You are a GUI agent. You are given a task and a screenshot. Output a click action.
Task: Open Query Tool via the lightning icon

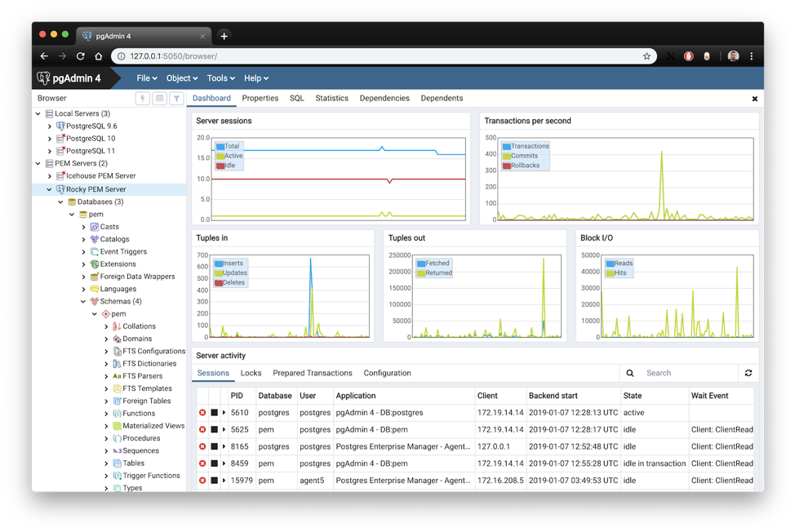(143, 99)
